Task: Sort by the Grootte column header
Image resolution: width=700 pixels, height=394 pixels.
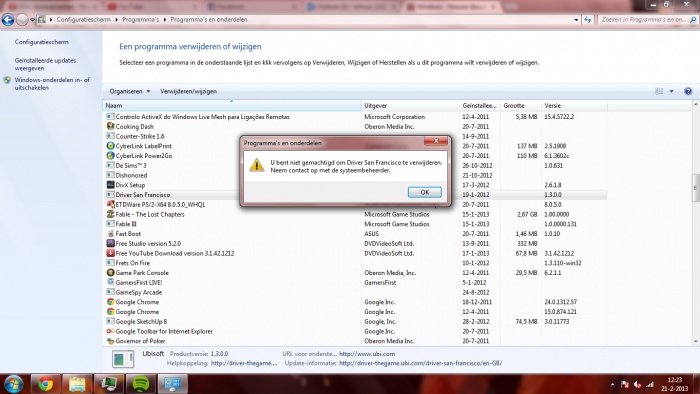Action: coord(521,106)
